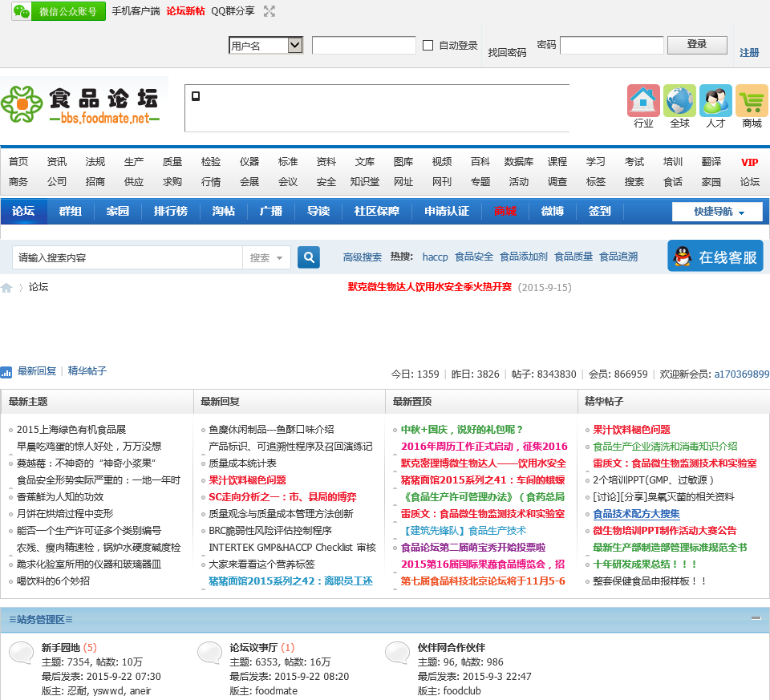Click the blue magnifier search button
This screenshot has width=770, height=700.
[x=309, y=257]
